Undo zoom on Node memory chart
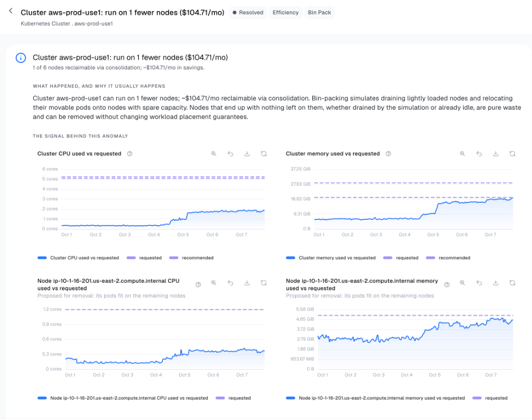Screen dimensions: 532x420 [479, 283]
